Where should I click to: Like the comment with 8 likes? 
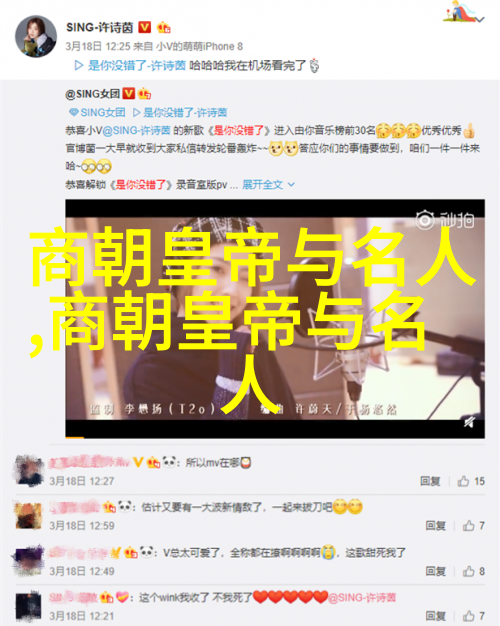tap(474, 571)
